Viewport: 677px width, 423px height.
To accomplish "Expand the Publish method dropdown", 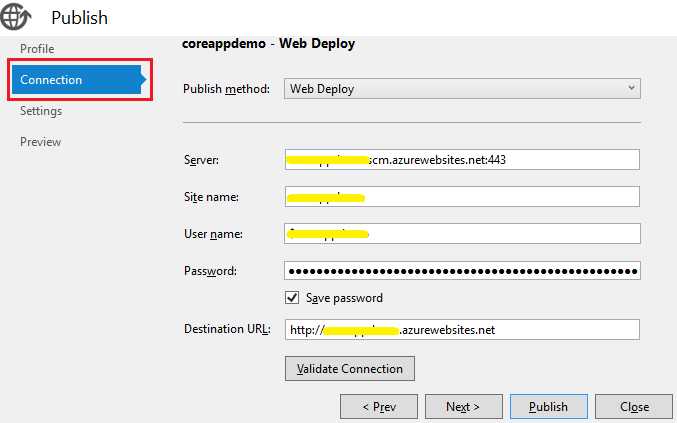I will [462, 88].
